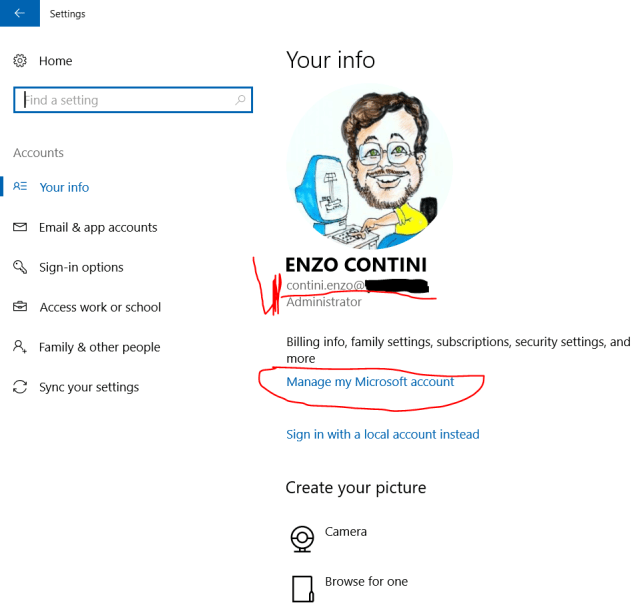Click the cartoon profile picture
640x613 pixels.
369,166
